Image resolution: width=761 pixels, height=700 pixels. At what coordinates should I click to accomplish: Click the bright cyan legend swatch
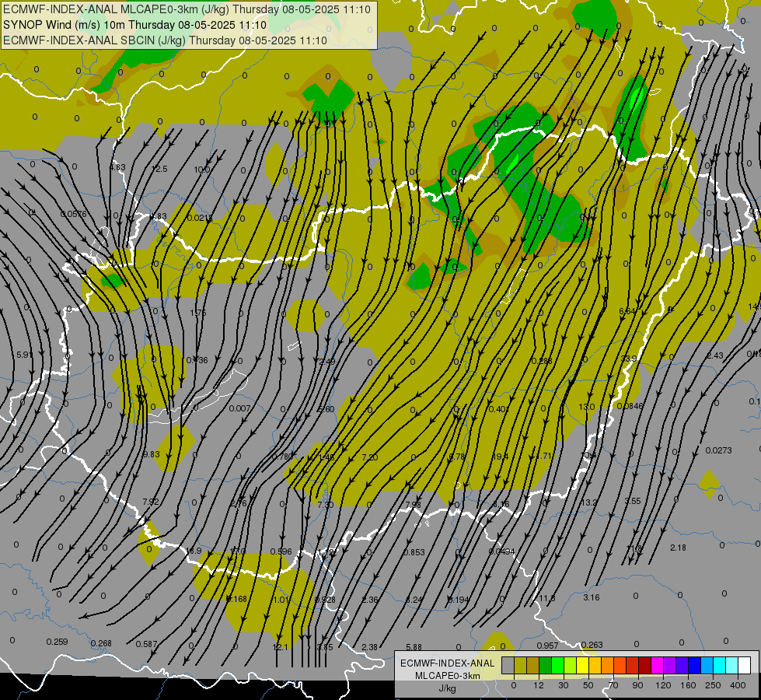[x=719, y=665]
